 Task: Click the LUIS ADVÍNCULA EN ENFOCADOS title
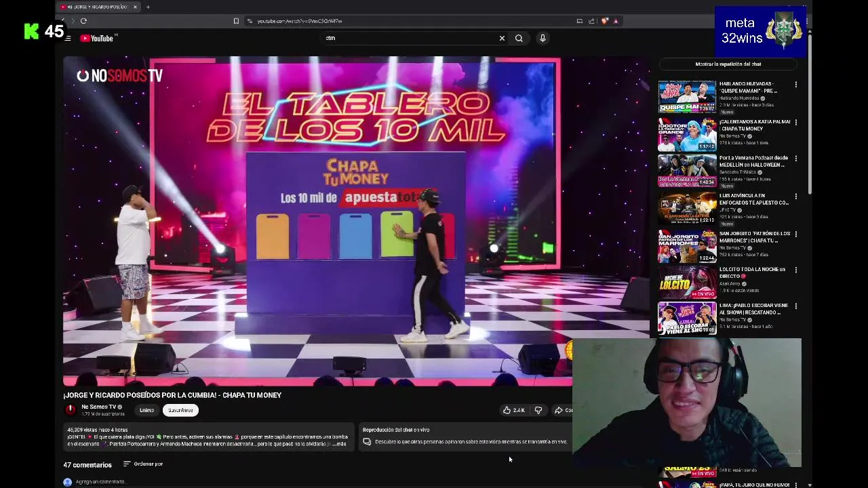click(x=753, y=199)
